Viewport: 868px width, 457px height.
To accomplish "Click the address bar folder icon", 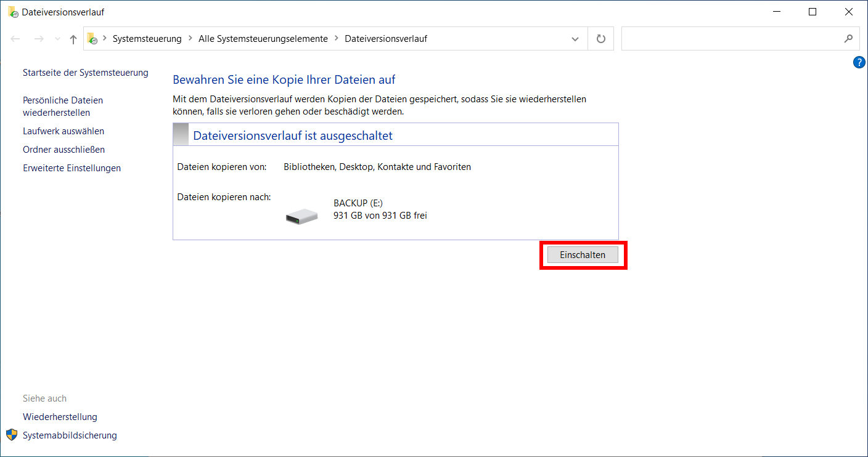I will click(x=92, y=38).
